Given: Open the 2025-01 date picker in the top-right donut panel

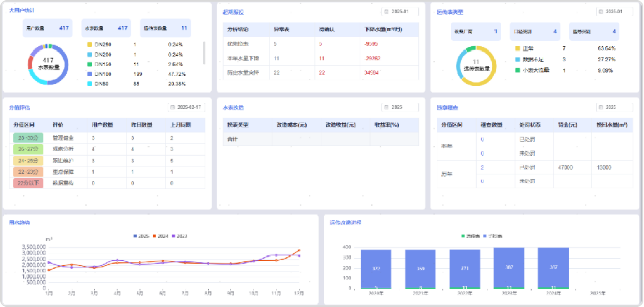Looking at the screenshot, I should pyautogui.click(x=614, y=12).
